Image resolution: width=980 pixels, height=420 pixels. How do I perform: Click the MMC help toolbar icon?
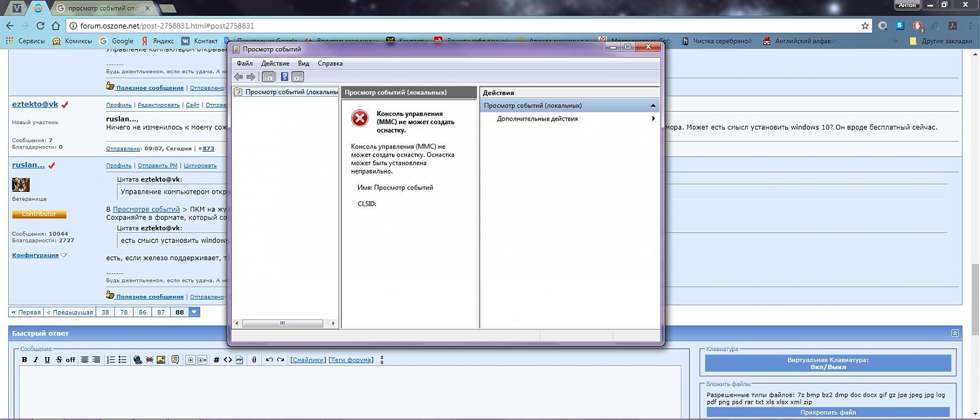point(284,77)
